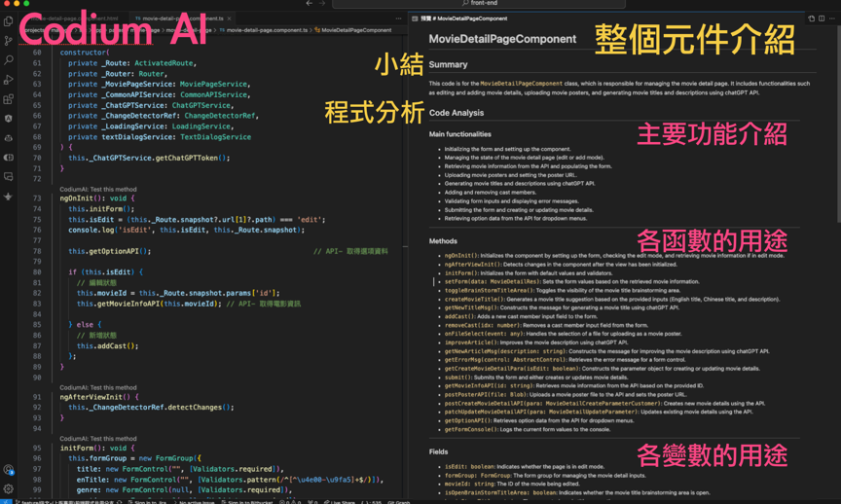Viewport: 841px width, 504px height.
Task: Open the more actions ellipsis of code editor
Action: (x=398, y=18)
